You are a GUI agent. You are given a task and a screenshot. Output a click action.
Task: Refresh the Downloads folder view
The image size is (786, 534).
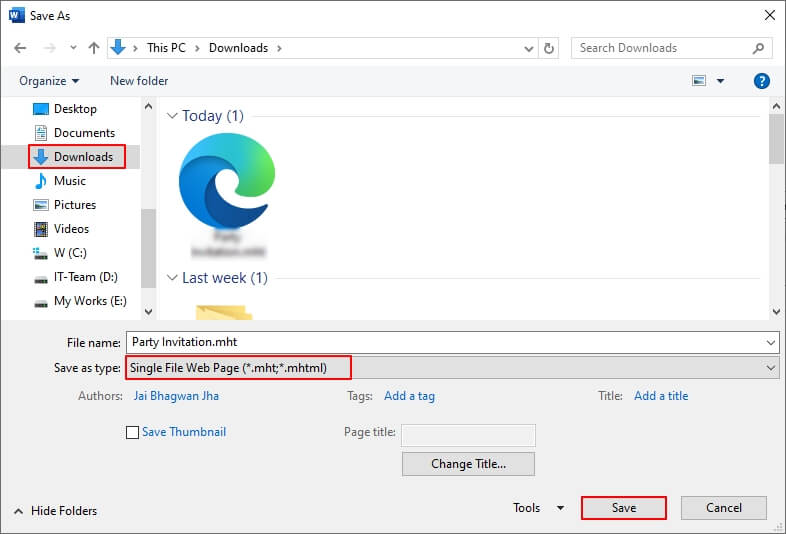pyautogui.click(x=549, y=48)
